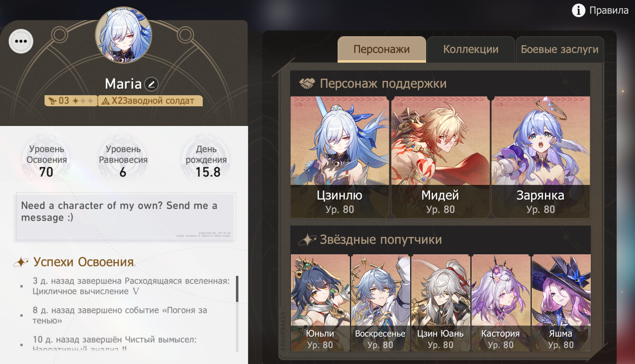Image resolution: width=635 pixels, height=364 pixels.
Task: Open the Яшма companion card
Action: (561, 303)
